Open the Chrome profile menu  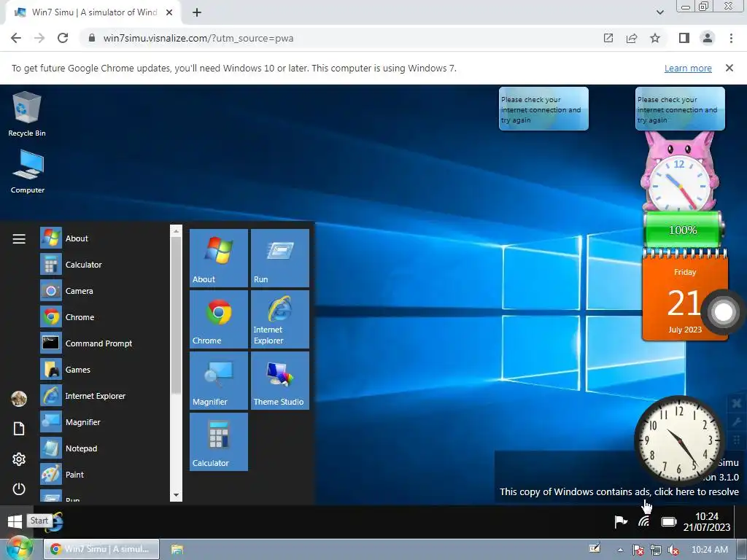tap(708, 38)
